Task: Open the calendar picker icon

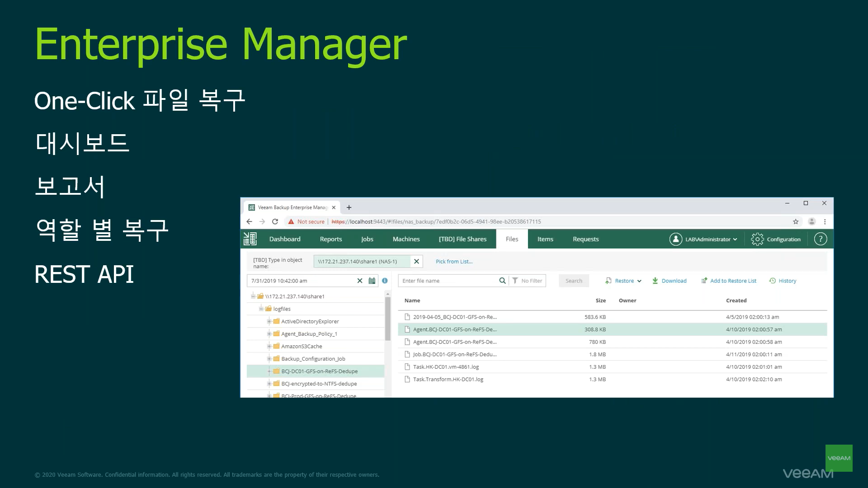Action: (372, 281)
